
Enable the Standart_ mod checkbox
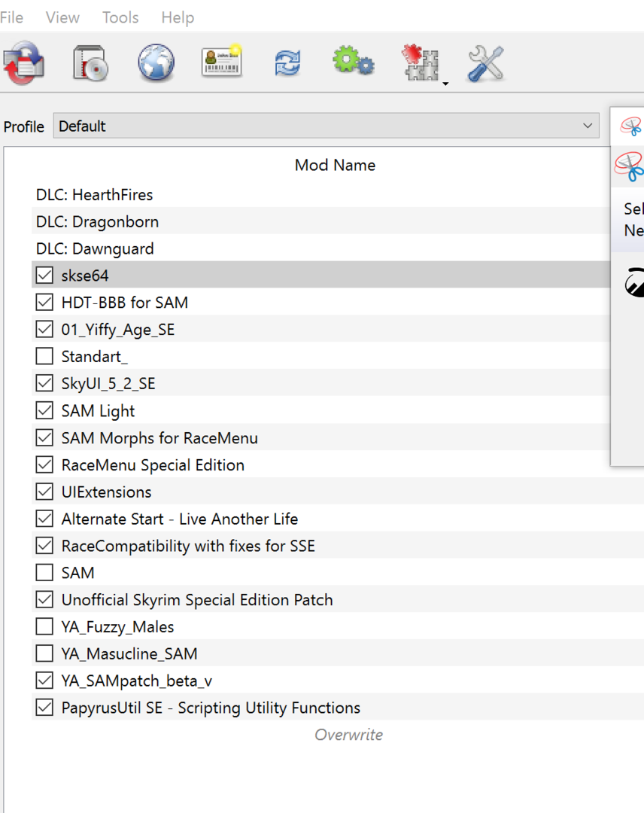pyautogui.click(x=44, y=356)
